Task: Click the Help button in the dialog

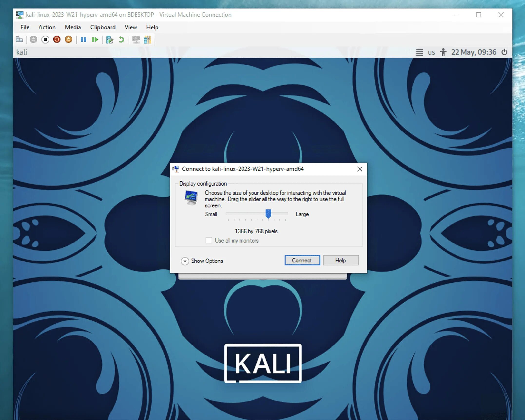Action: coord(340,260)
